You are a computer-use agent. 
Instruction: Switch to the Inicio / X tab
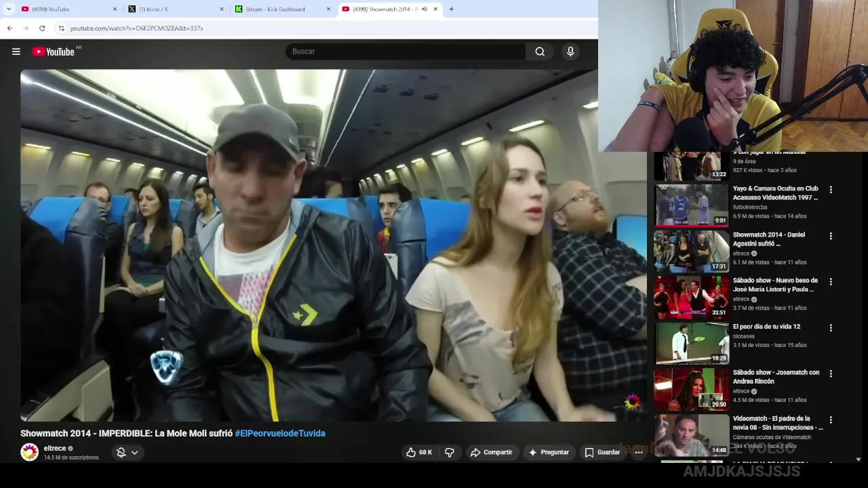175,9
